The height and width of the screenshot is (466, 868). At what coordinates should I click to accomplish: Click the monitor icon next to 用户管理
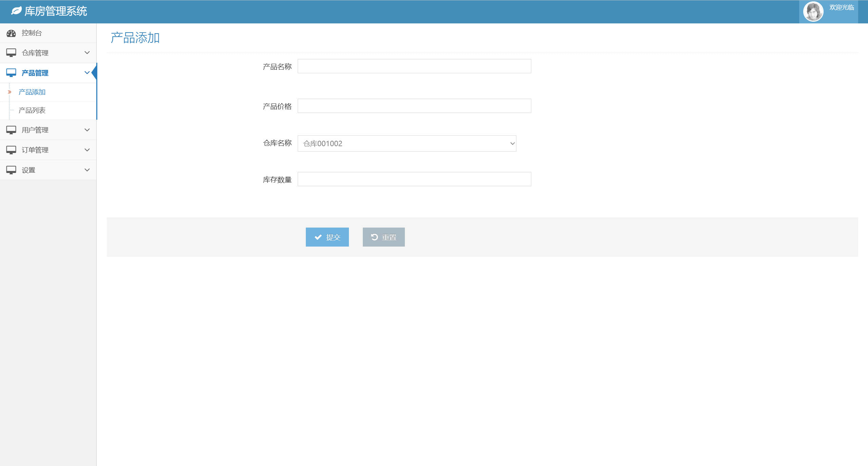click(x=11, y=130)
